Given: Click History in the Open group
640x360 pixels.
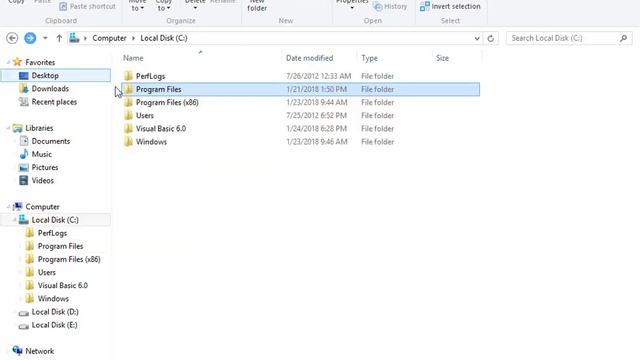Looking at the screenshot, I should click(x=391, y=7).
